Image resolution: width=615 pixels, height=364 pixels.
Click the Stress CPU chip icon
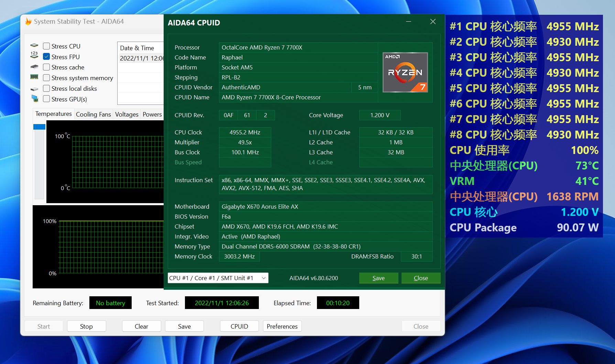pyautogui.click(x=34, y=46)
